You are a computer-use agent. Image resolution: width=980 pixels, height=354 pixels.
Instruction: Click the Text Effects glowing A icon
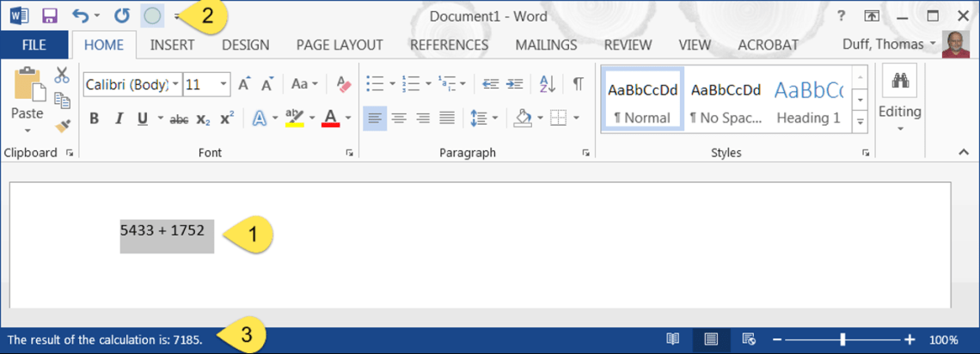click(260, 119)
